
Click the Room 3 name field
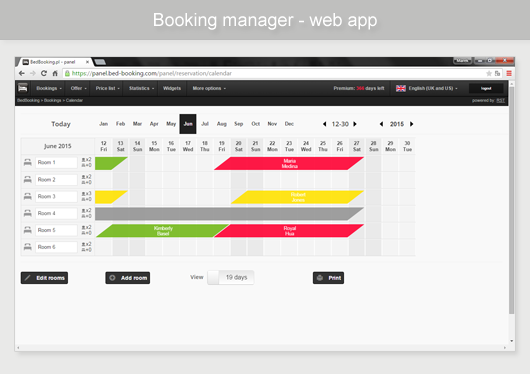tap(56, 196)
